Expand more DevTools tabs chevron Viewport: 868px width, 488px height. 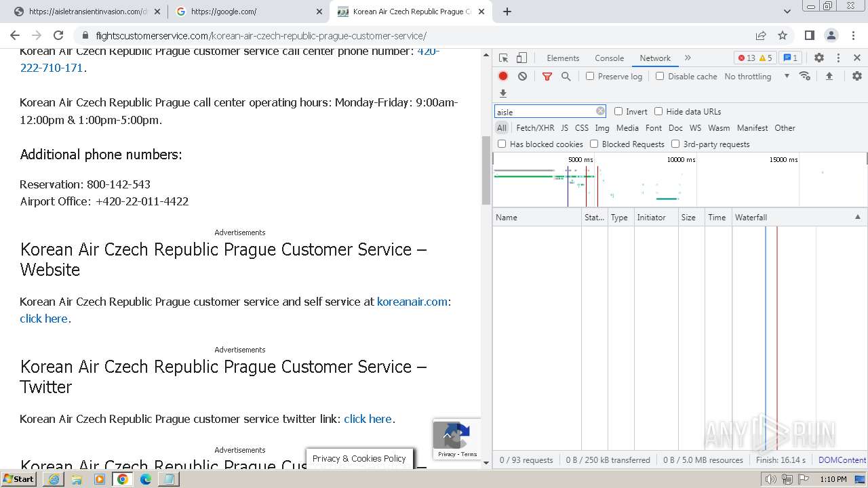click(688, 58)
